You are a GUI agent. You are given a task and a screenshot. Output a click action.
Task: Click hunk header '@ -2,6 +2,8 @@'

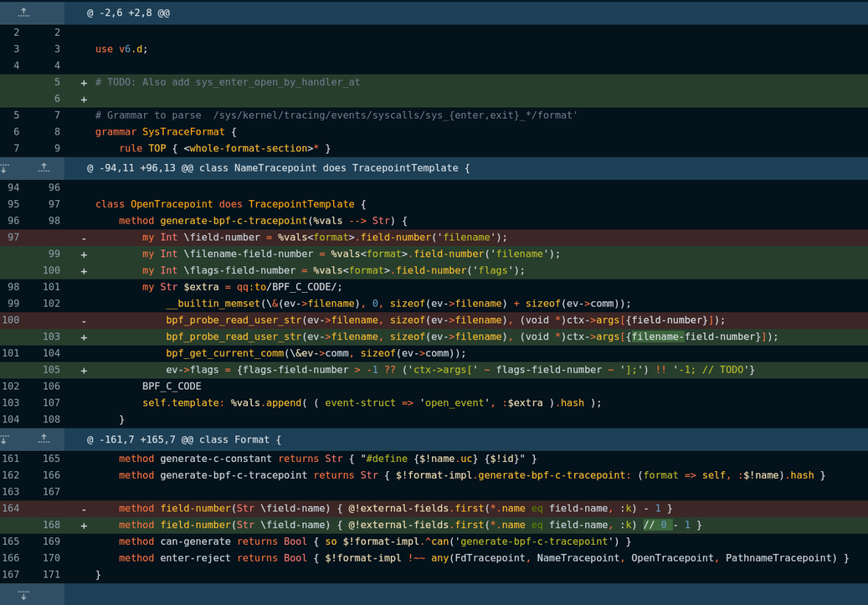[x=128, y=13]
